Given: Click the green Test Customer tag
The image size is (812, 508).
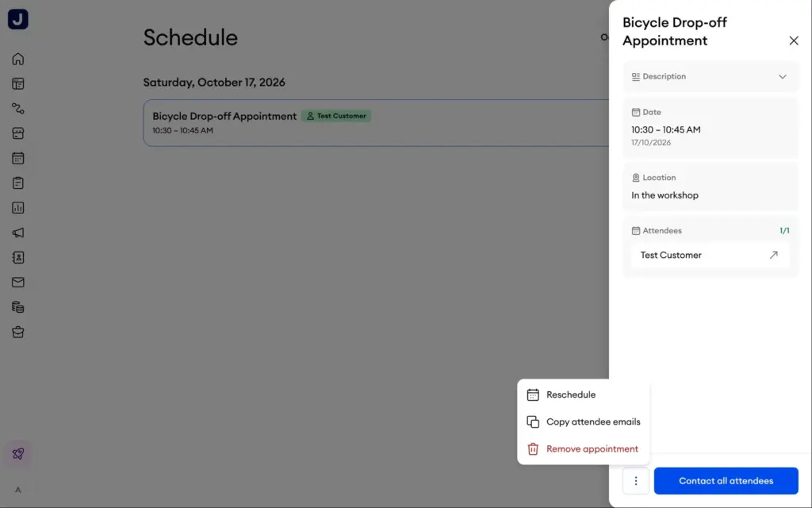Looking at the screenshot, I should coord(336,116).
